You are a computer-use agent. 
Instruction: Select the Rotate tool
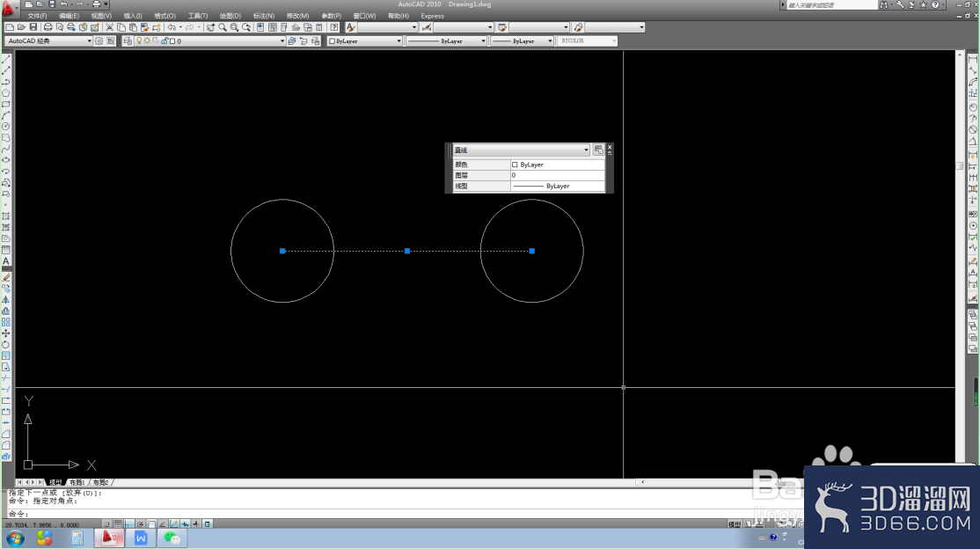6,345
